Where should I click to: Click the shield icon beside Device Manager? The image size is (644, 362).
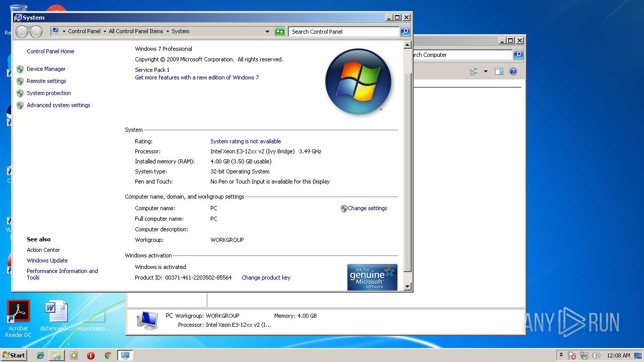(20, 69)
